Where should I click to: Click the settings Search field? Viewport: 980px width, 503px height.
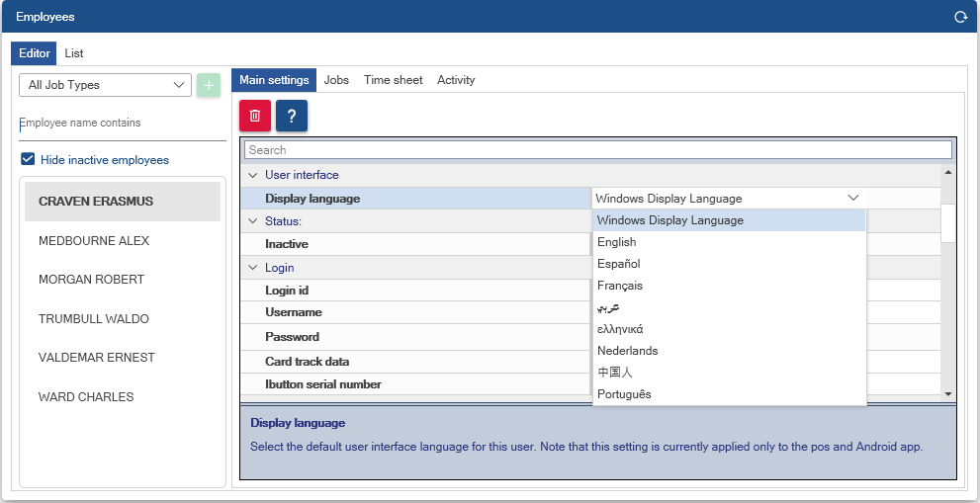(597, 150)
